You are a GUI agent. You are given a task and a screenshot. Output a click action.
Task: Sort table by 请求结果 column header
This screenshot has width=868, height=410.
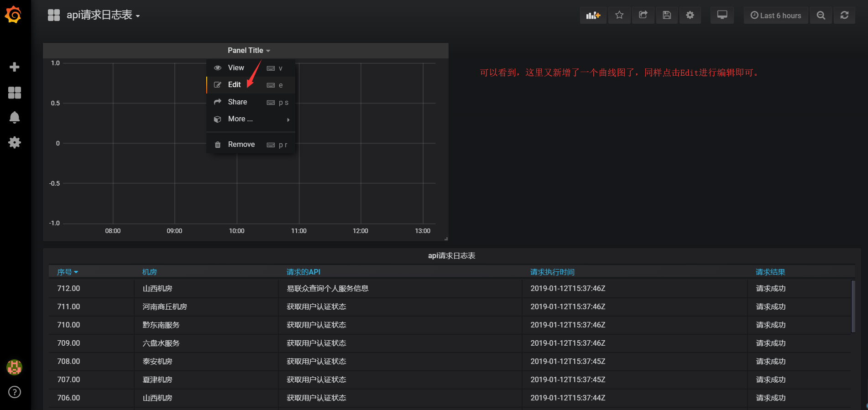click(x=770, y=272)
